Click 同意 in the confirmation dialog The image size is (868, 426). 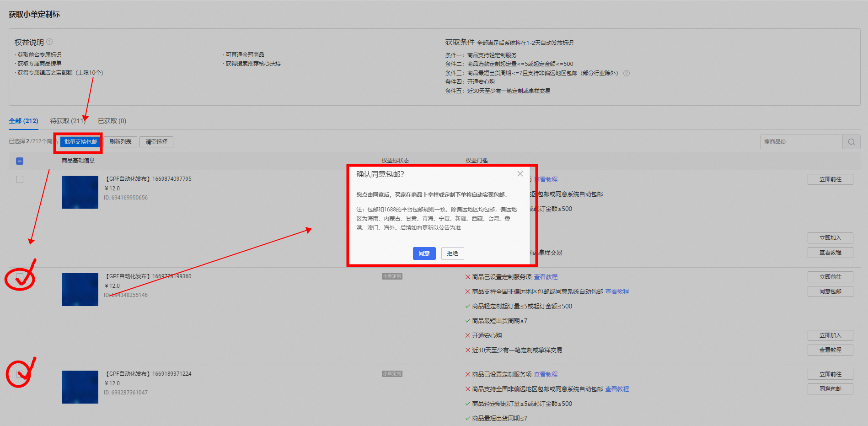click(x=424, y=253)
